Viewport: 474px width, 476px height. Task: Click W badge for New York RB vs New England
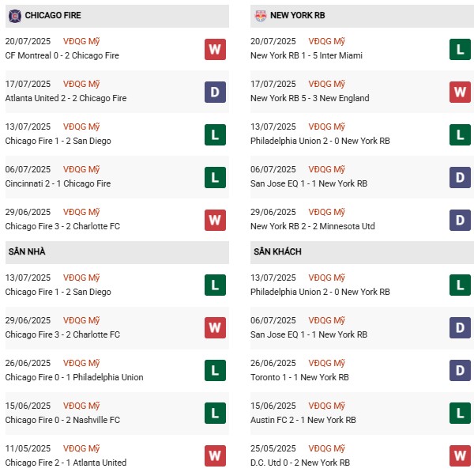[460, 93]
